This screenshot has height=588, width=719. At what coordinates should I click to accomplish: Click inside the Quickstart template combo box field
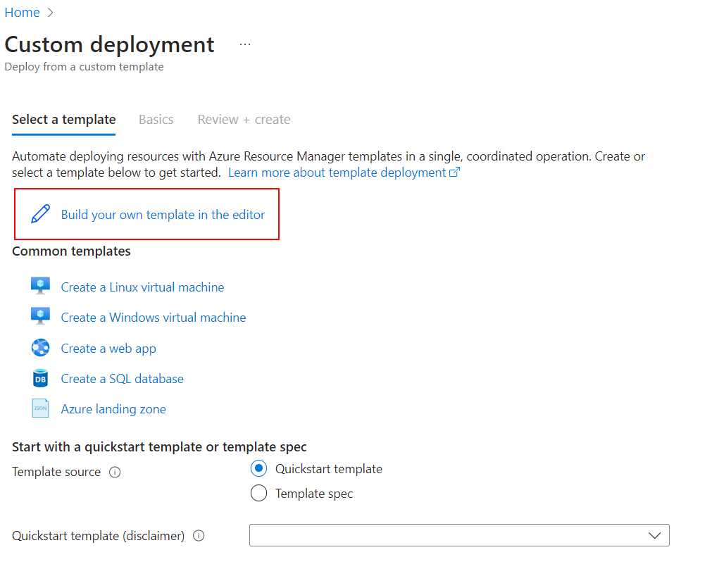tap(459, 535)
